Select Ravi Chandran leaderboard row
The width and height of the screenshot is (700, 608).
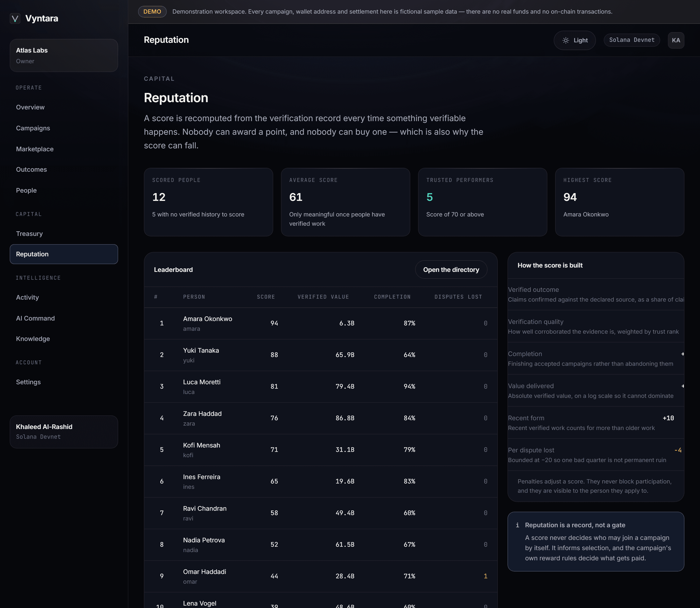321,513
